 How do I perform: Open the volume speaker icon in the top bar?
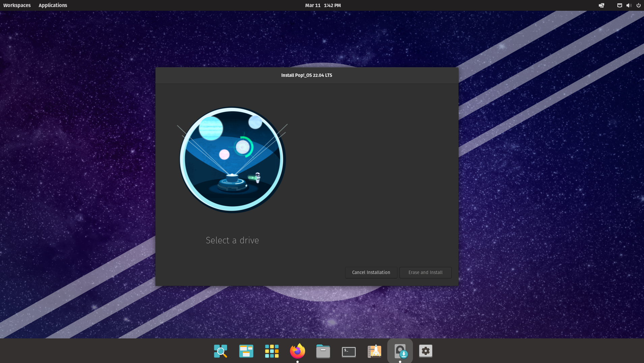[629, 5]
